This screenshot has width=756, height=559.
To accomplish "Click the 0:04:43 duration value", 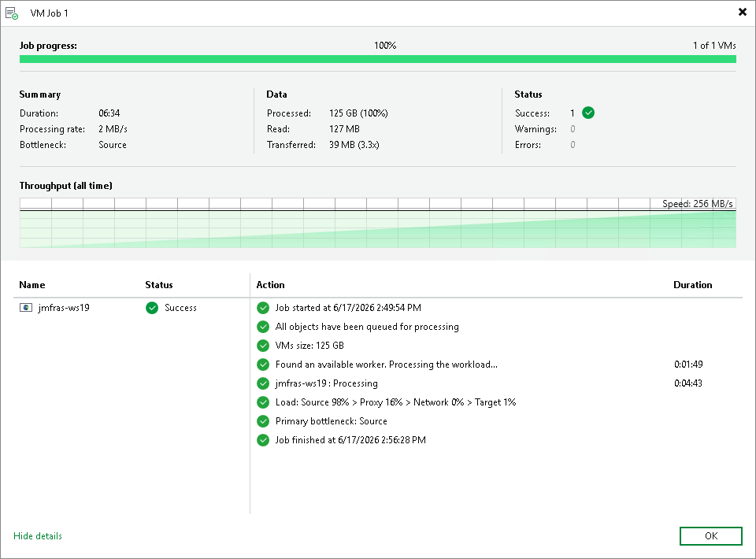I will click(x=688, y=383).
